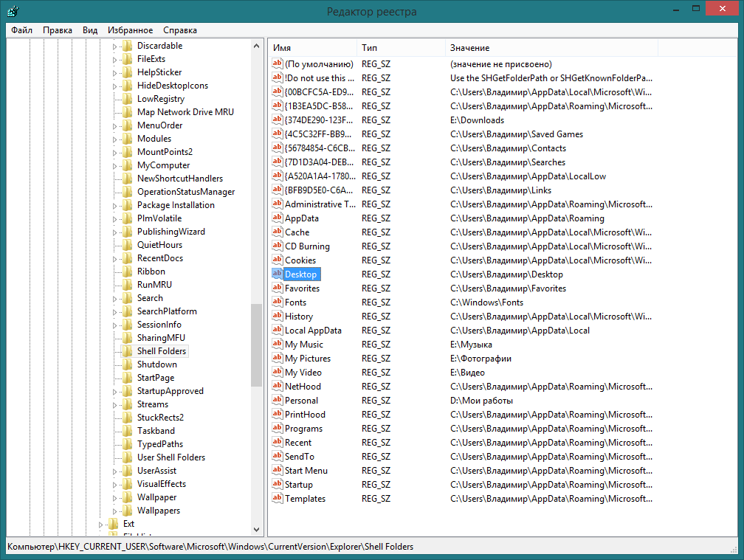Select the icon next to Fonts value

277,302
